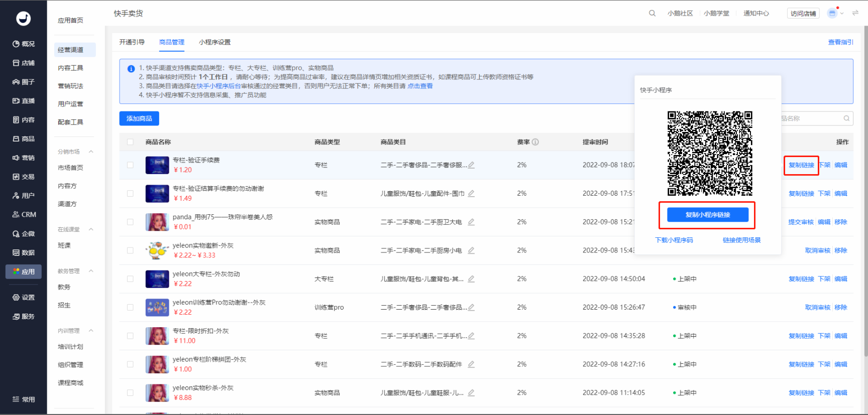The height and width of the screenshot is (415, 868).
Task: Click the round logo atop the sidebar
Action: (24, 19)
